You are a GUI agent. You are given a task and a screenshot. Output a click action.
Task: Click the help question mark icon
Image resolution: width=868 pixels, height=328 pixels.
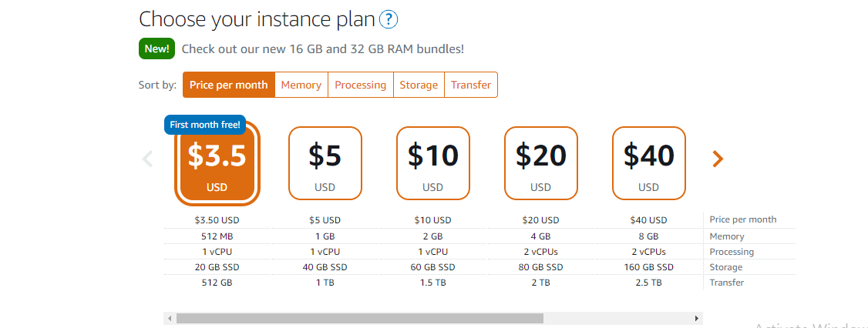pos(389,19)
